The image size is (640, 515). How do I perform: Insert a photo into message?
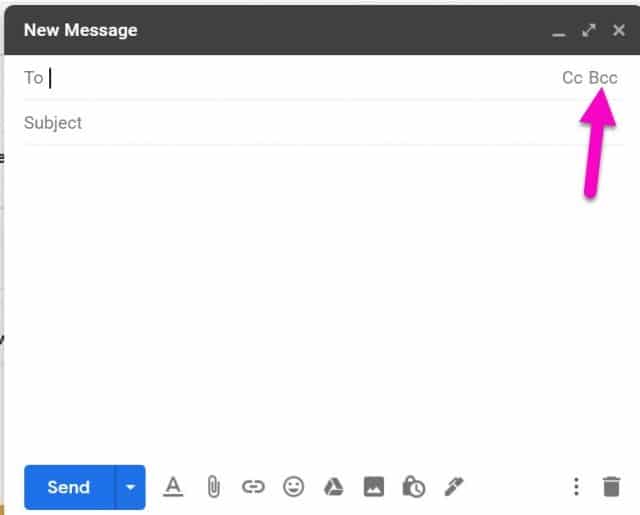pyautogui.click(x=373, y=487)
